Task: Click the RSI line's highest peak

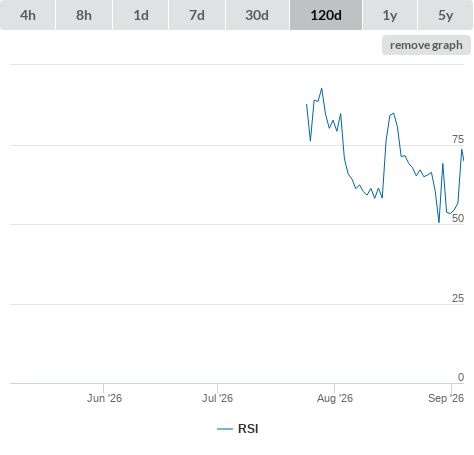Action: (322, 89)
